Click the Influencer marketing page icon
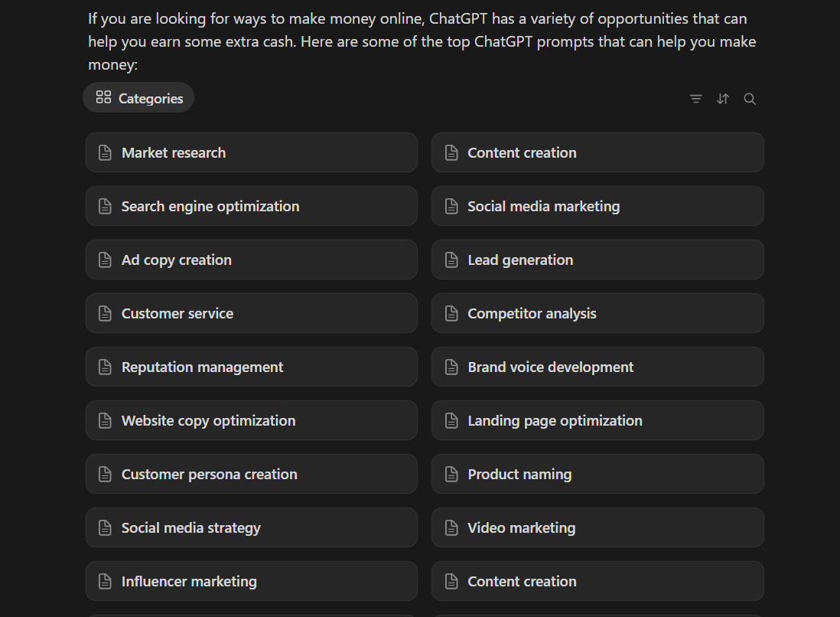Screen dimensions: 840x617 coord(105,582)
